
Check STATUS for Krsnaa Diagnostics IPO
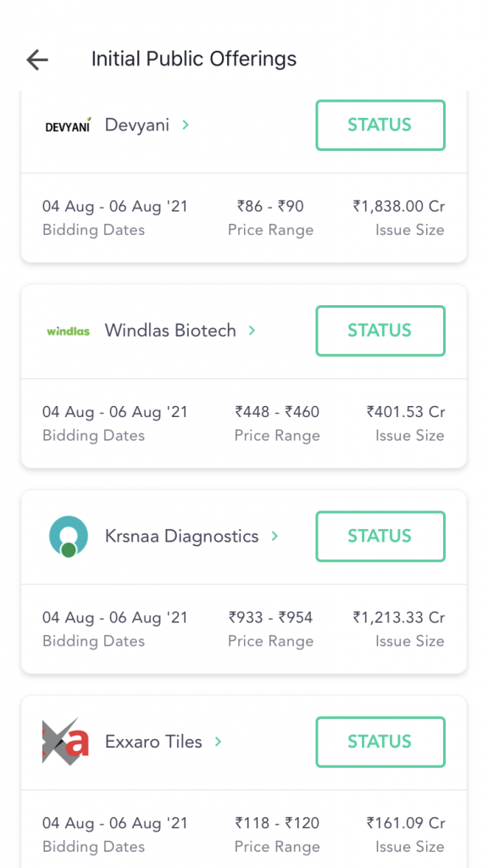[x=380, y=536]
